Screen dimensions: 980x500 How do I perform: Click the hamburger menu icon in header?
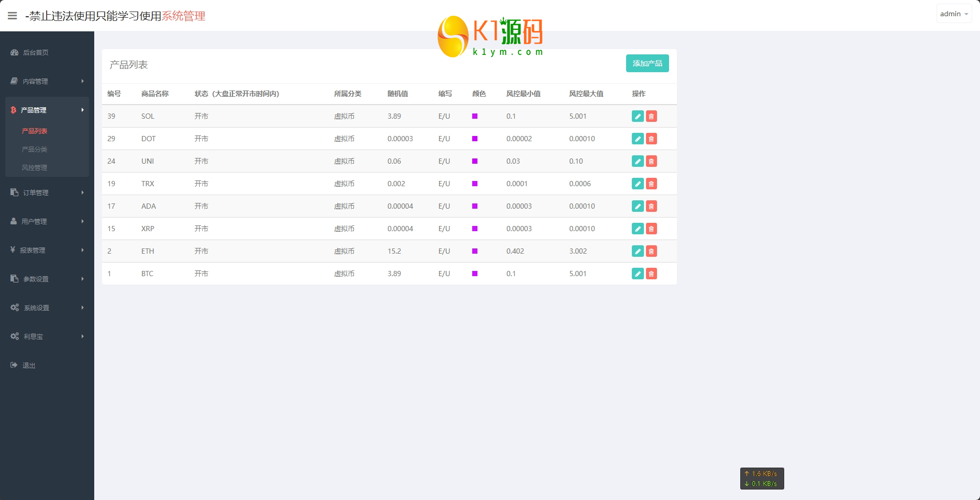point(13,16)
